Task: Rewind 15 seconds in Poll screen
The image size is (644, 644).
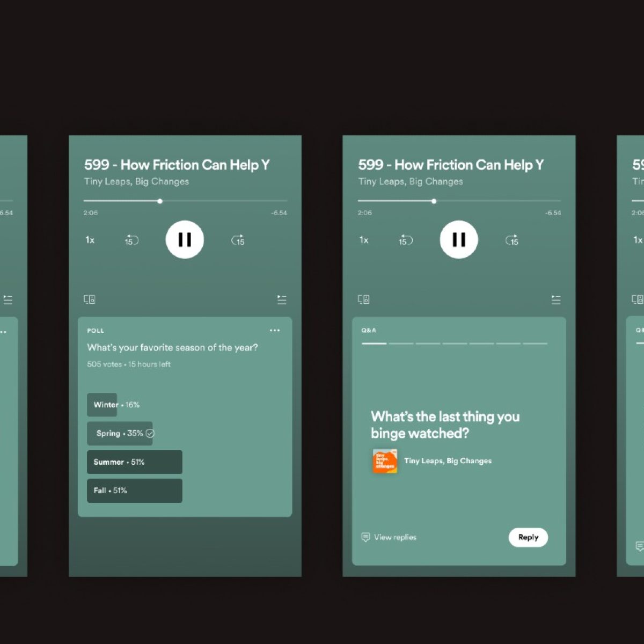Action: (x=131, y=240)
